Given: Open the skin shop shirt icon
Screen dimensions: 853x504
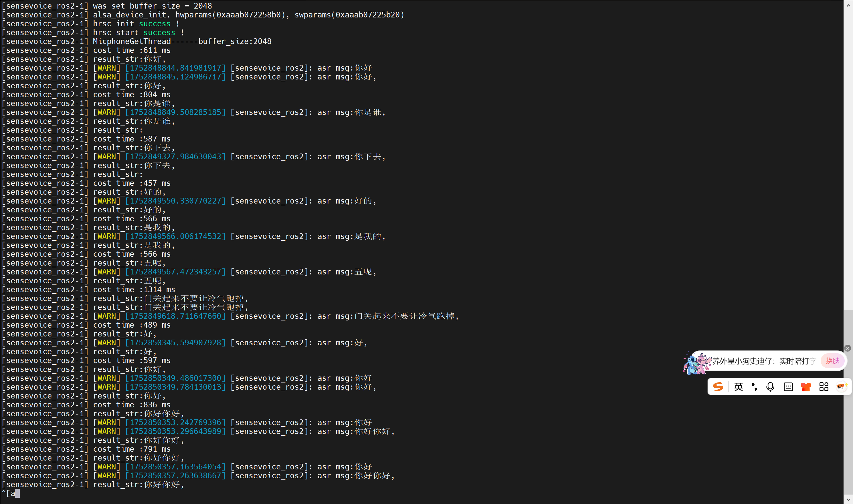Looking at the screenshot, I should [x=806, y=387].
